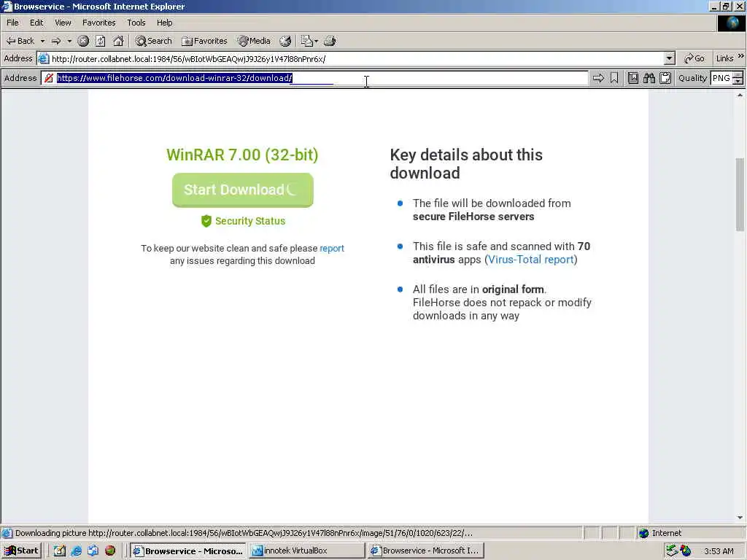Click the Go button
This screenshot has height=560, width=747.
coord(694,58)
